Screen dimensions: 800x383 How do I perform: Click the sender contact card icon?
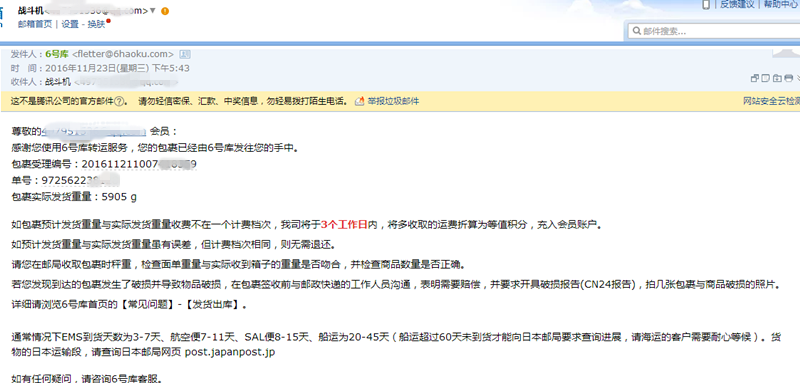click(x=185, y=54)
